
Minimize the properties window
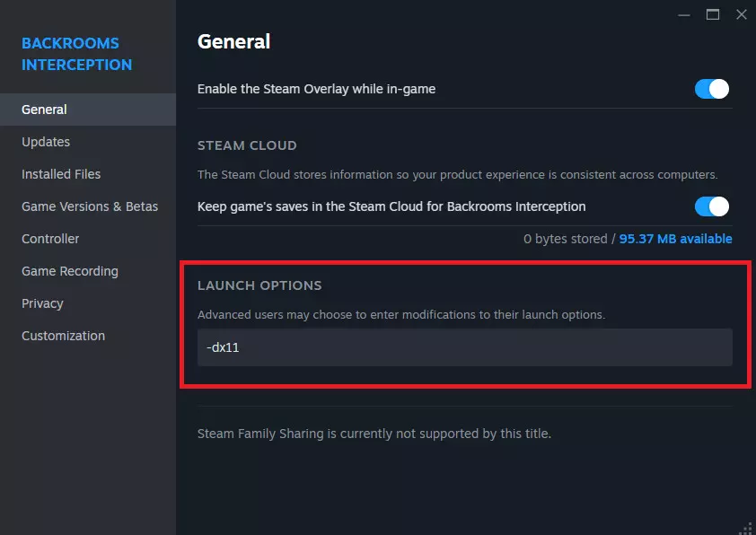pos(684,14)
